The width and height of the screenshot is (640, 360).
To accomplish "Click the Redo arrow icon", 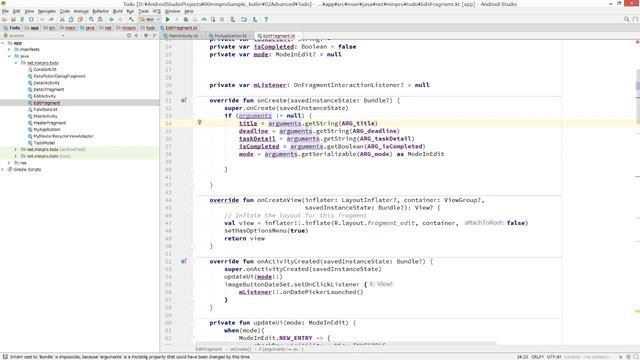I will tap(51, 19).
